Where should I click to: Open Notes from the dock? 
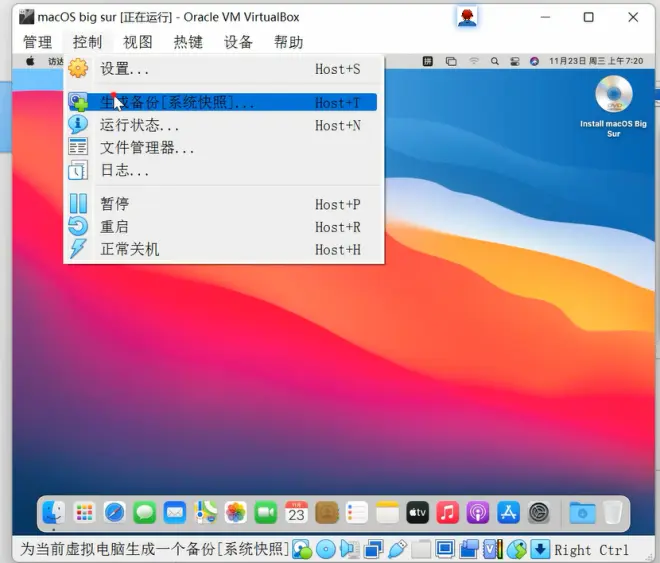(387, 513)
